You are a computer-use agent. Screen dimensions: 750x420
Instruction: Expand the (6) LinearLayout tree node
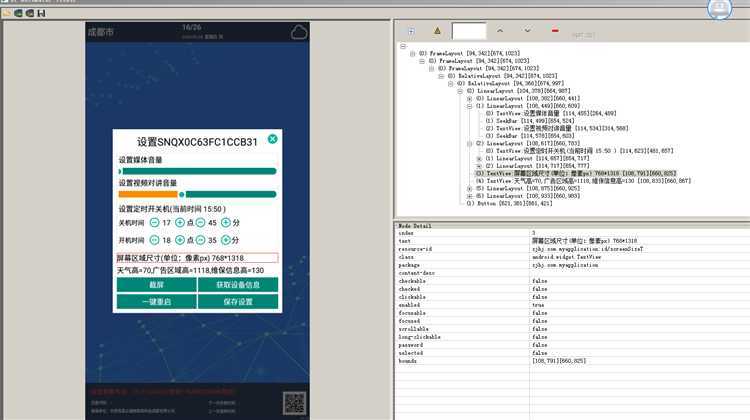(x=470, y=196)
